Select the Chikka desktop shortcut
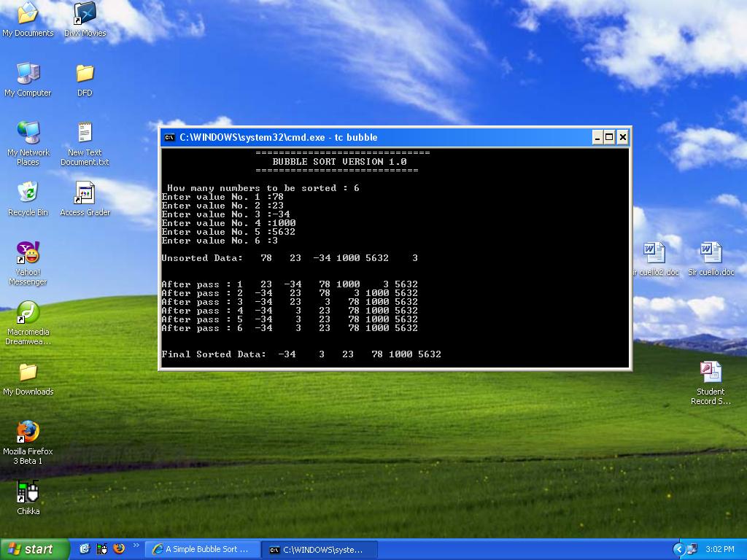 click(28, 498)
